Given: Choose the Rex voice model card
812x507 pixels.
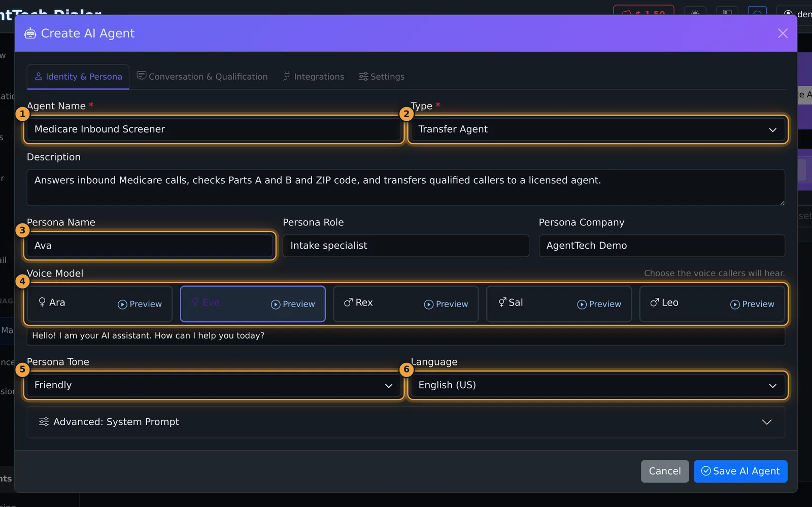Looking at the screenshot, I should (406, 303).
